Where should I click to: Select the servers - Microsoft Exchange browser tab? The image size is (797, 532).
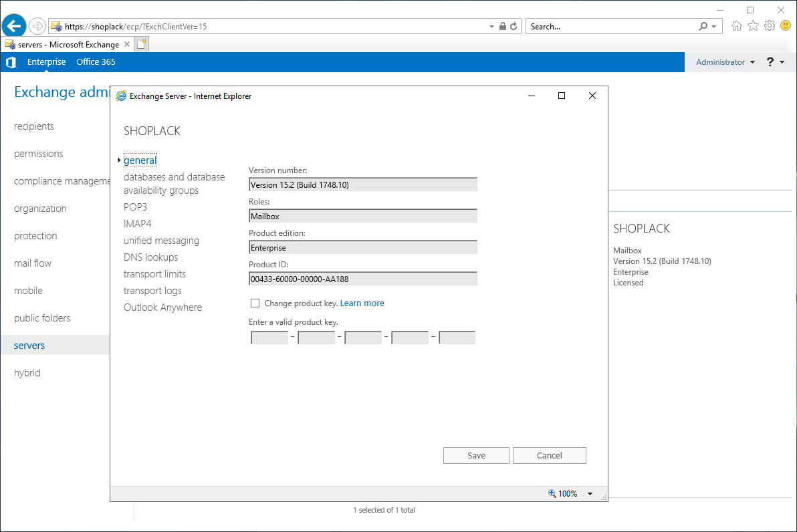(x=68, y=45)
